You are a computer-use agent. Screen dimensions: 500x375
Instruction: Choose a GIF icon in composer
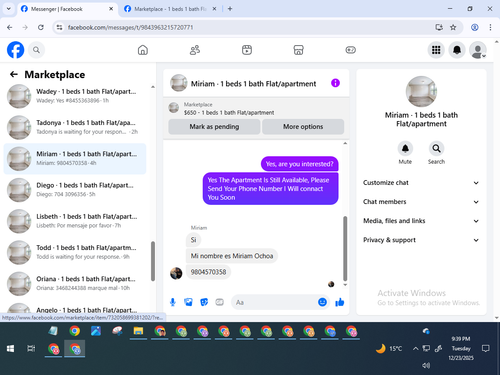click(219, 302)
